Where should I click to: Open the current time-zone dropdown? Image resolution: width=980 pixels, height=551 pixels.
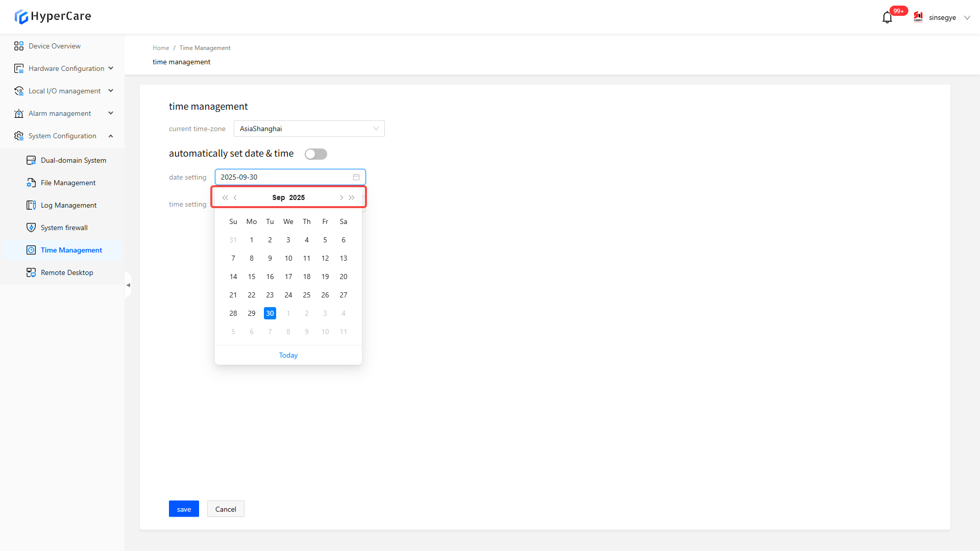pyautogui.click(x=309, y=129)
